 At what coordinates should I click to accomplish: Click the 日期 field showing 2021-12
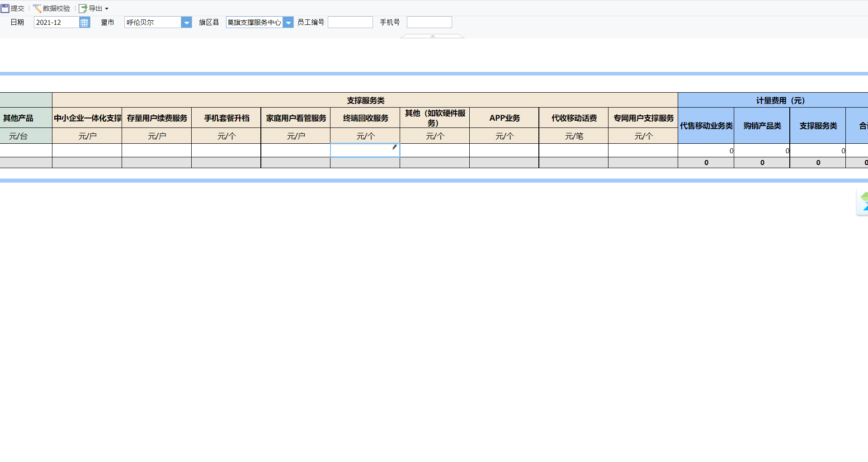pyautogui.click(x=57, y=22)
